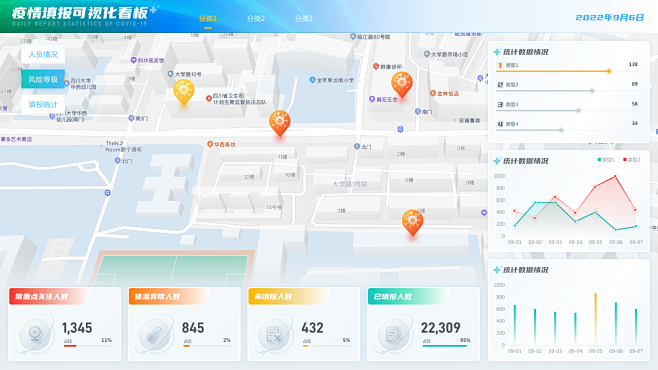Click the camera icon in 需重点关注人数 card
The width and height of the screenshot is (658, 370).
[35, 334]
